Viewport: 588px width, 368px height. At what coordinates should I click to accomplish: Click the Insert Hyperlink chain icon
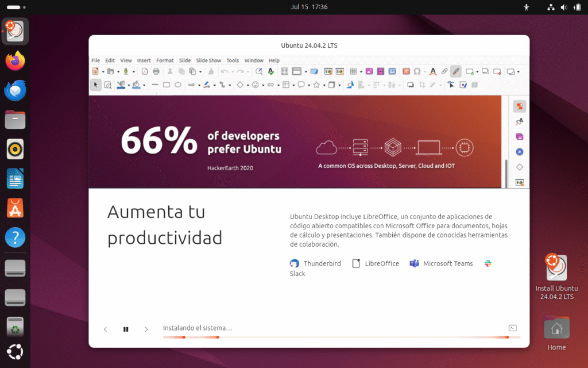(x=444, y=71)
